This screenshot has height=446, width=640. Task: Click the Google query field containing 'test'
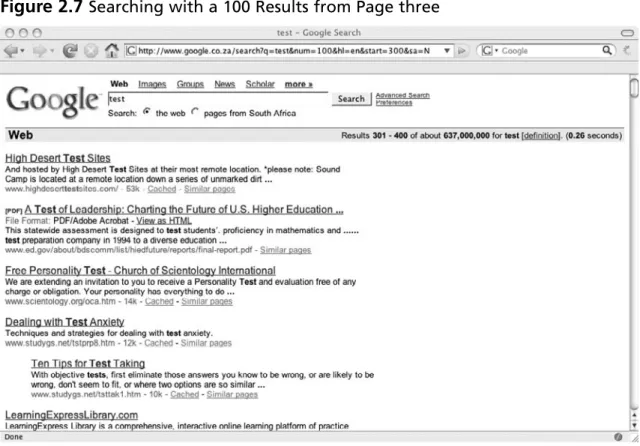[218, 99]
